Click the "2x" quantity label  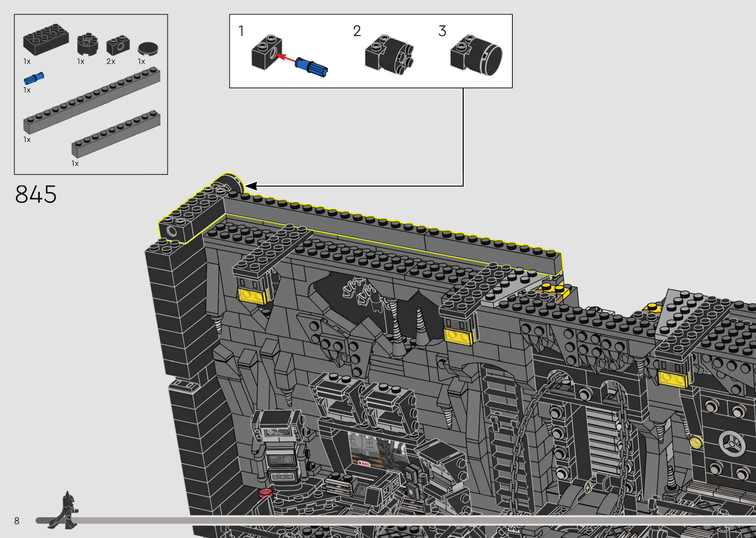111,62
